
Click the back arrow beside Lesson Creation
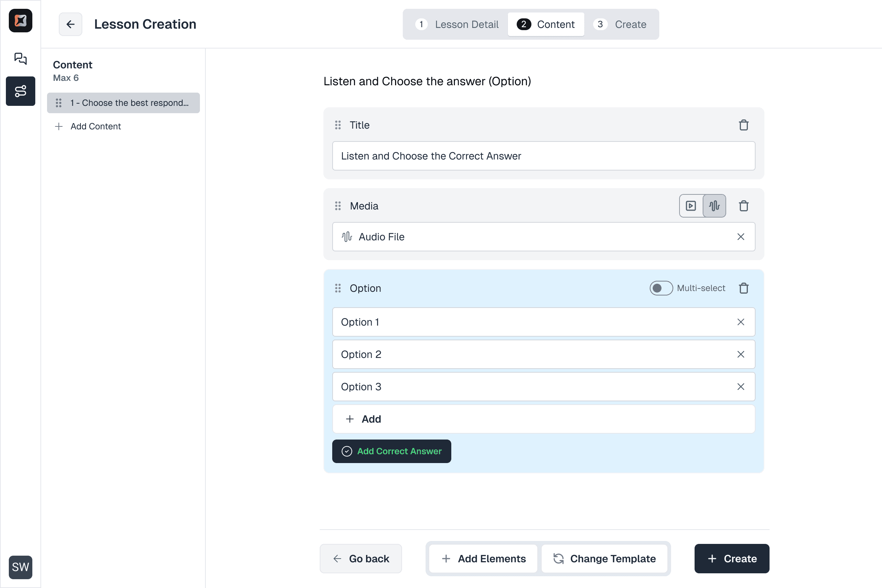coord(70,24)
